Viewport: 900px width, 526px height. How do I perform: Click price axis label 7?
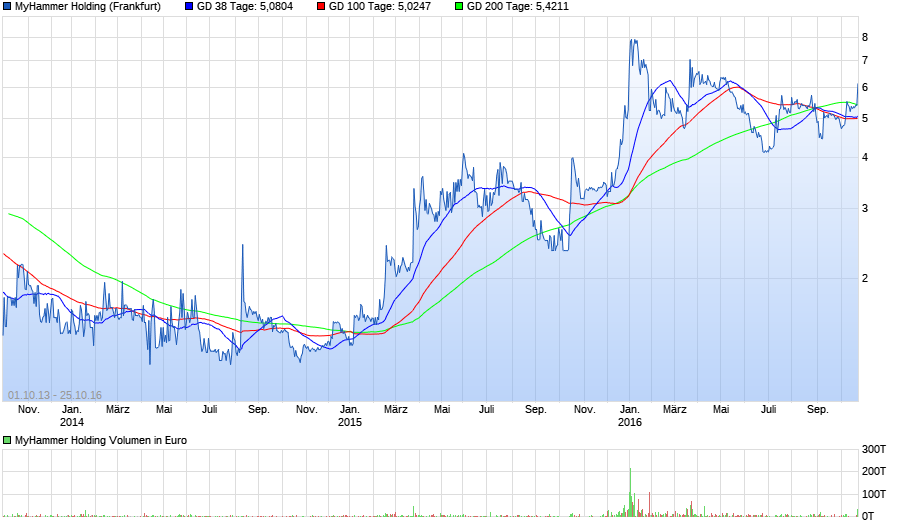865,60
